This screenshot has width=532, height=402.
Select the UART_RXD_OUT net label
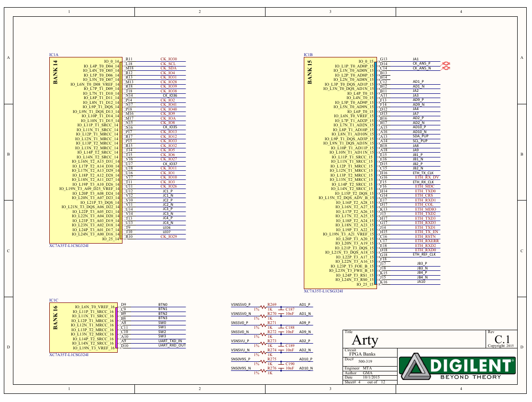(x=172, y=346)
